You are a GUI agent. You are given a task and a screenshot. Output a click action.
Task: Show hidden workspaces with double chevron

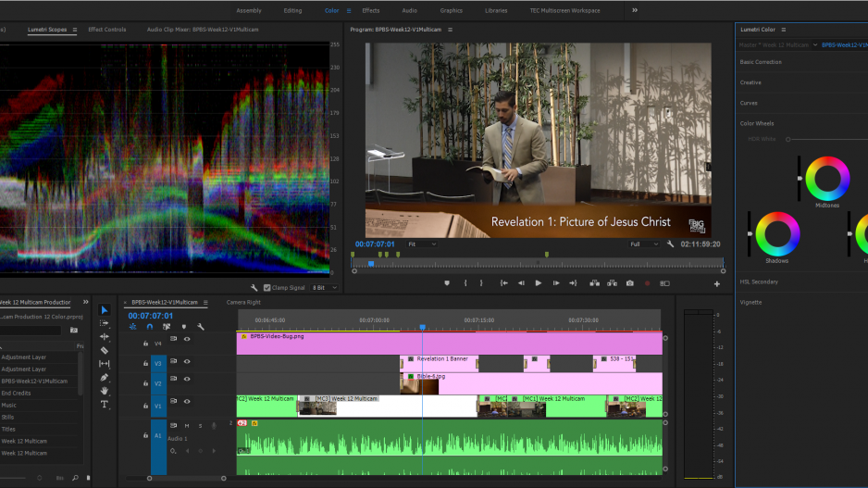pos(635,10)
